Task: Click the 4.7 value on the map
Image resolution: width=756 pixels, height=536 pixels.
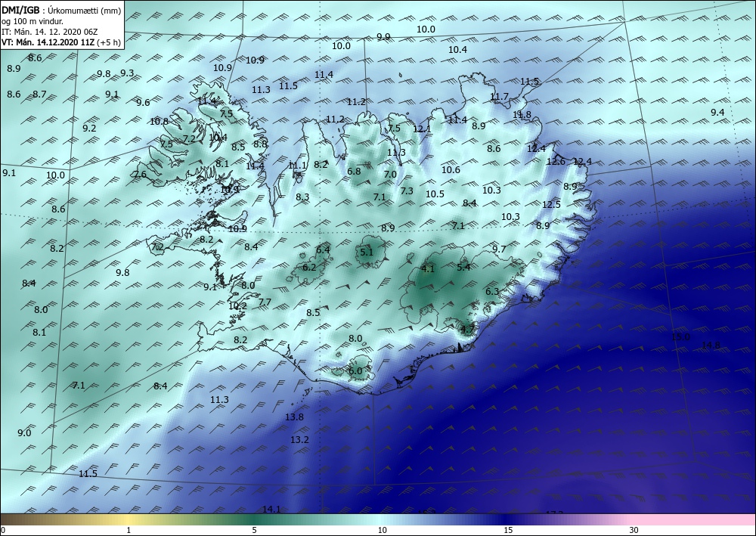Action: (x=468, y=329)
